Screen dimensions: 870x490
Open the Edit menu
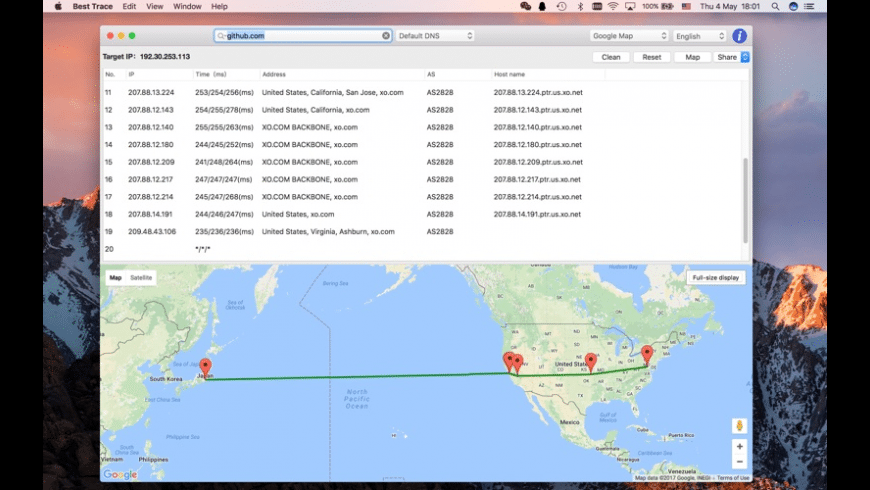pyautogui.click(x=129, y=6)
